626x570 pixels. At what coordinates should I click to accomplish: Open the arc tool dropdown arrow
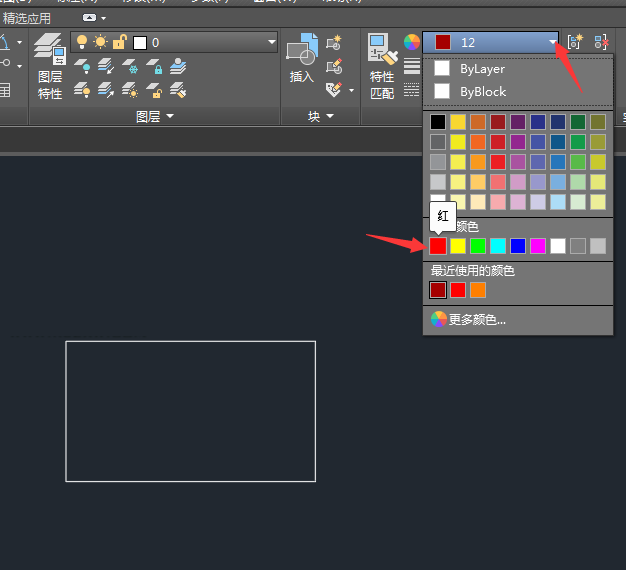pos(19,42)
